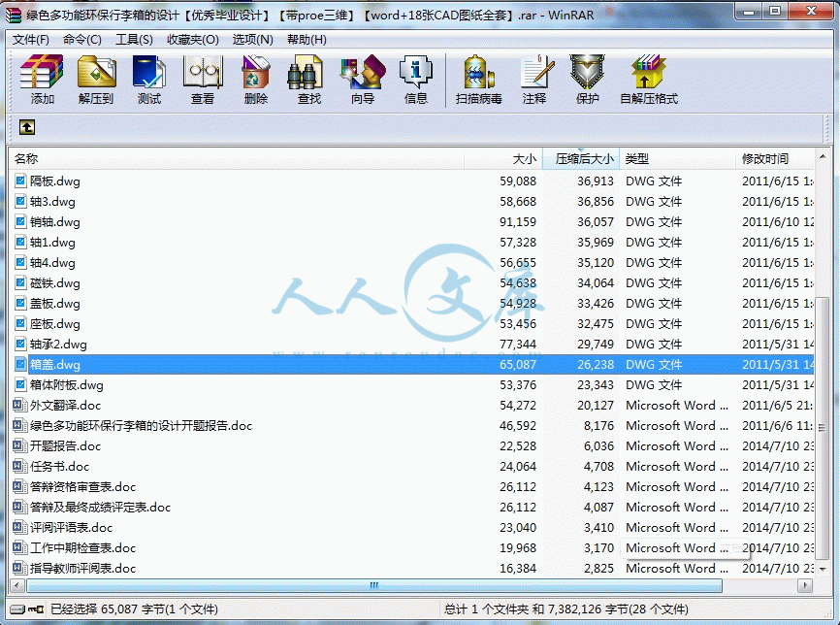Select the file 箱体附板.dwg
The image size is (840, 625).
tap(67, 385)
